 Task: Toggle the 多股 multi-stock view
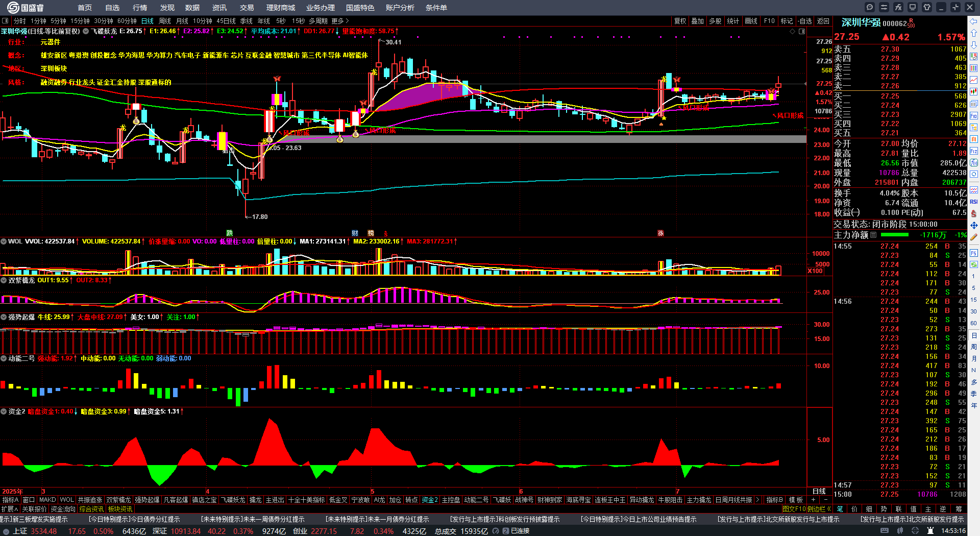click(716, 21)
